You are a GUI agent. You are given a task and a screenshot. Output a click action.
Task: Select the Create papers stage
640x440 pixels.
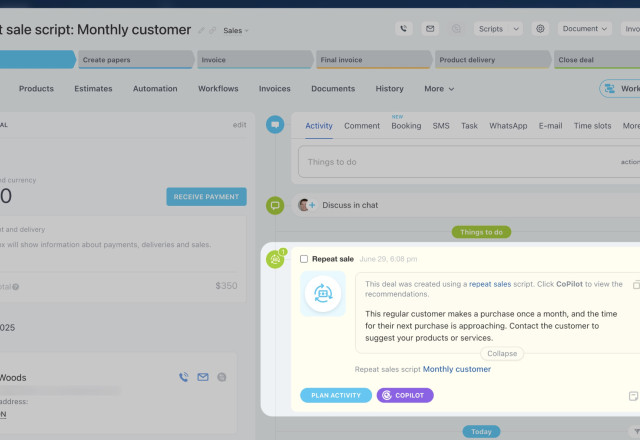[x=135, y=60]
